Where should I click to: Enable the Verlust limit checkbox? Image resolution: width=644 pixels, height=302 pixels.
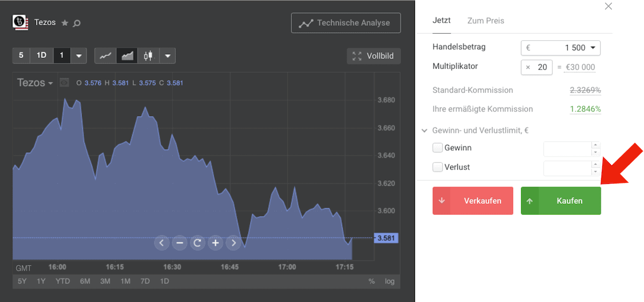(x=438, y=167)
